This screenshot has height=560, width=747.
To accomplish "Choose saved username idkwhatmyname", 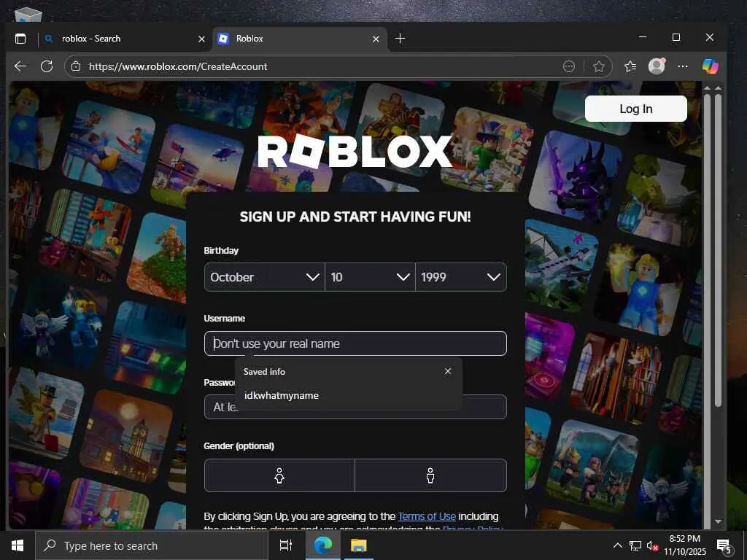I will click(x=348, y=396).
